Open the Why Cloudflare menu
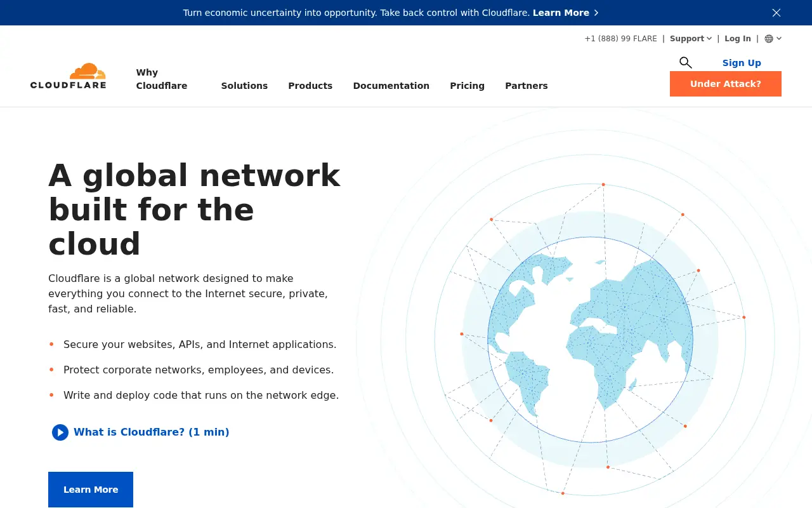This screenshot has width=812, height=508. (x=162, y=79)
